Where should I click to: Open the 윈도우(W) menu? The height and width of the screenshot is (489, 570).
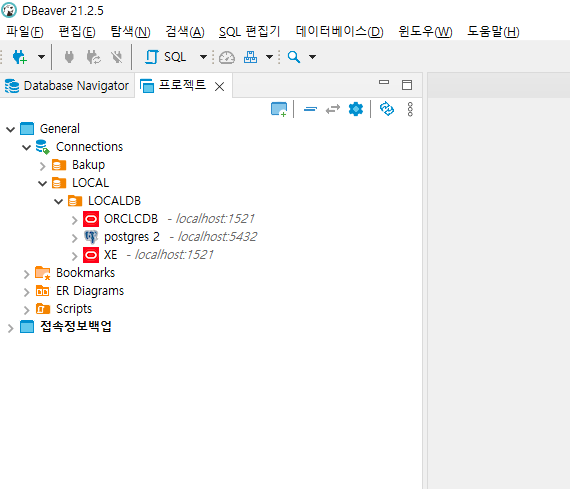tap(425, 32)
